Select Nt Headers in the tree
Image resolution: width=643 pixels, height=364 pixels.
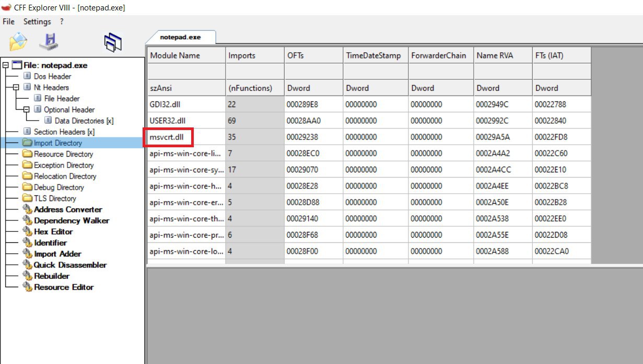point(51,87)
